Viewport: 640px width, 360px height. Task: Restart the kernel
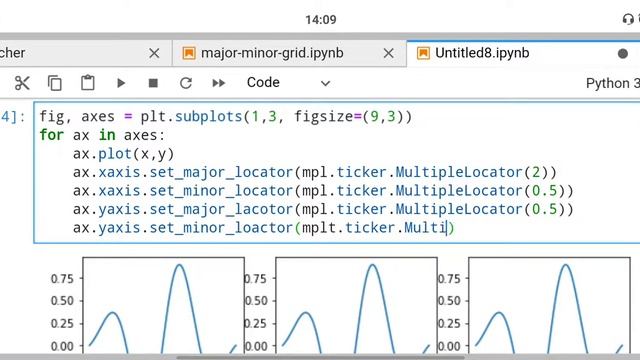pos(186,83)
